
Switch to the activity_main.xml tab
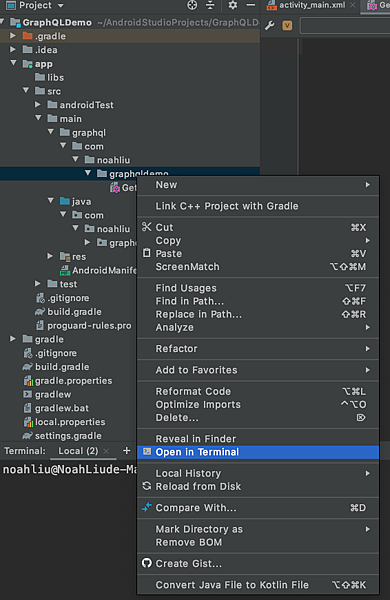[312, 5]
